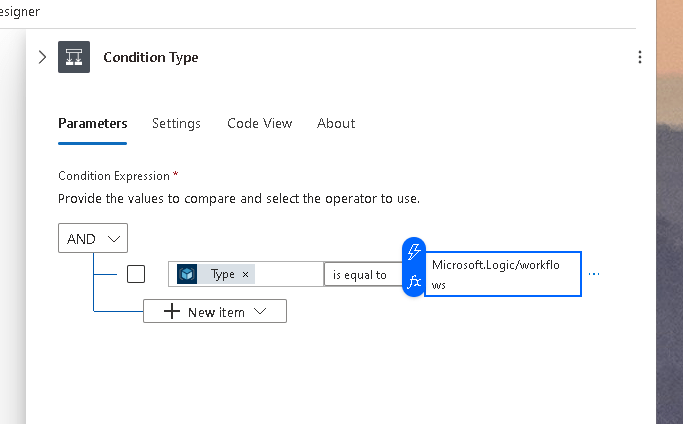Tick the condition row checkbox
Image resolution: width=683 pixels, height=424 pixels.
click(x=136, y=274)
